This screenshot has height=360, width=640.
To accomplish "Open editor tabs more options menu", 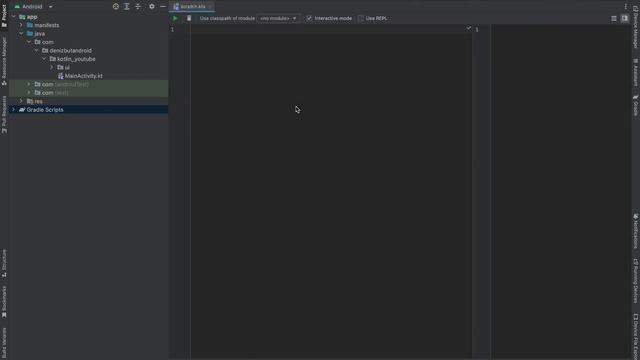I will tap(625, 7).
